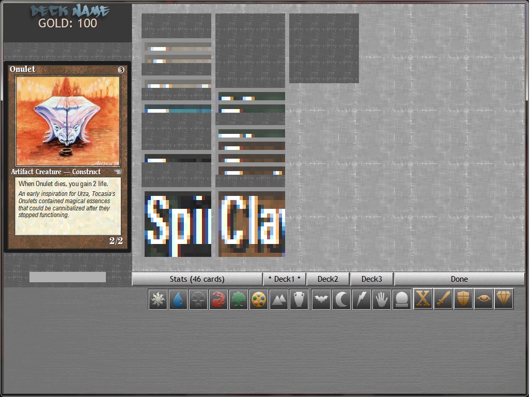Click the gold sword filter icon
Image resolution: width=532 pixels, height=397 pixels.
pyautogui.click(x=443, y=299)
